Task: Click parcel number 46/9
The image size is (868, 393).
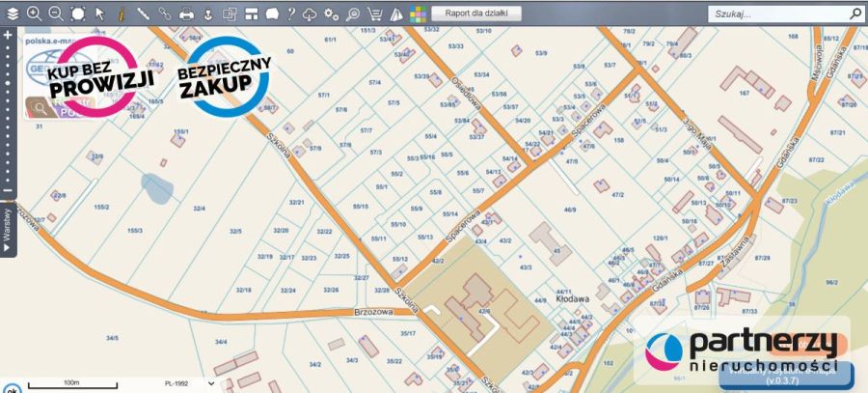Action: [570, 211]
